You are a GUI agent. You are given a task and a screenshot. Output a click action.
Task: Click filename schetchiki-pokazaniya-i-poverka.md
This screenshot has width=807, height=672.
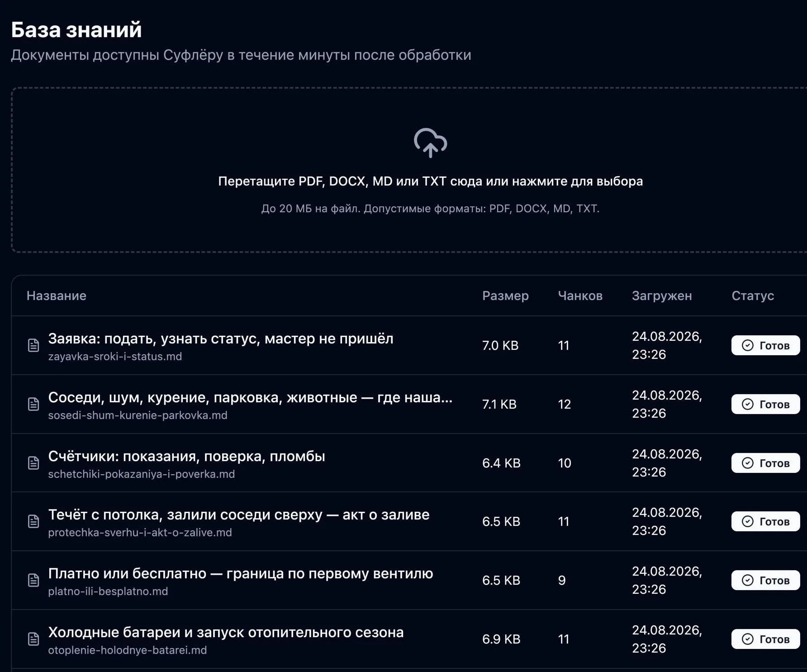tap(142, 474)
